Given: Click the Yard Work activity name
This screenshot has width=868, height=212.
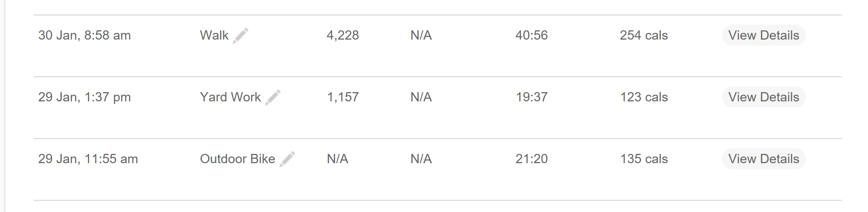Looking at the screenshot, I should pos(230,97).
